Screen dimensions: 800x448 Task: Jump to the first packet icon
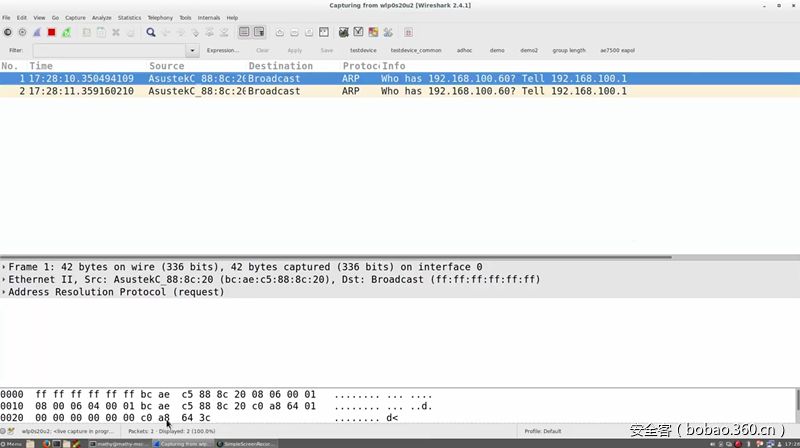[x=209, y=32]
